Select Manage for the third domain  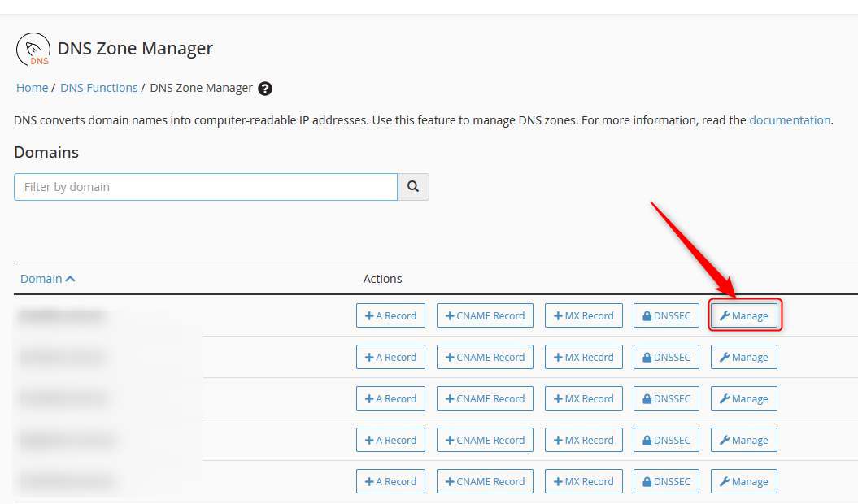744,399
